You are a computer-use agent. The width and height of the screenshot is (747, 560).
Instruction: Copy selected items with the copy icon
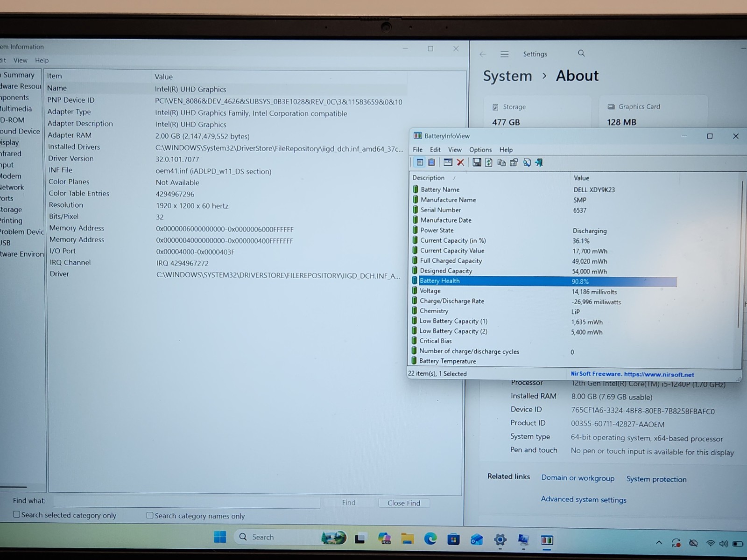point(501,162)
